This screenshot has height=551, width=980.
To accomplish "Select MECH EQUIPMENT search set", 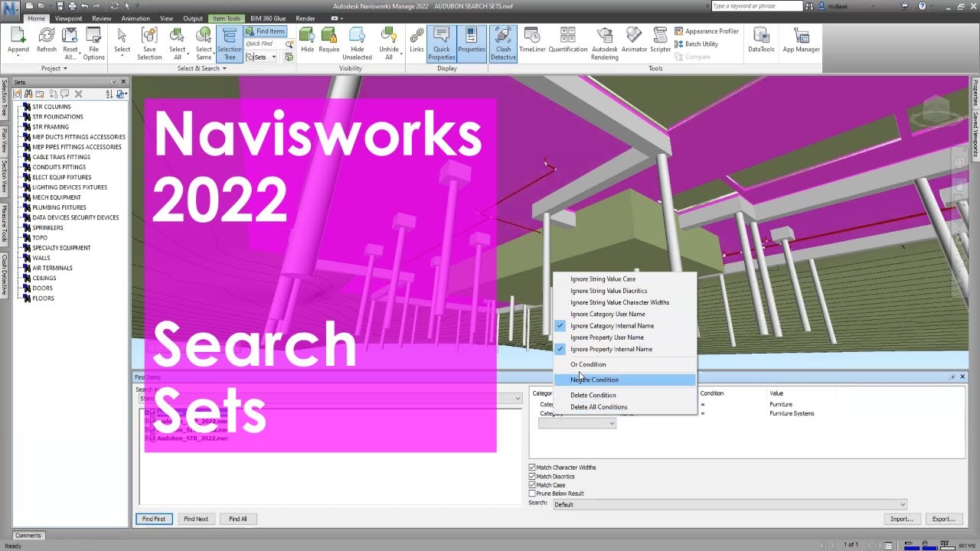I will tap(57, 197).
